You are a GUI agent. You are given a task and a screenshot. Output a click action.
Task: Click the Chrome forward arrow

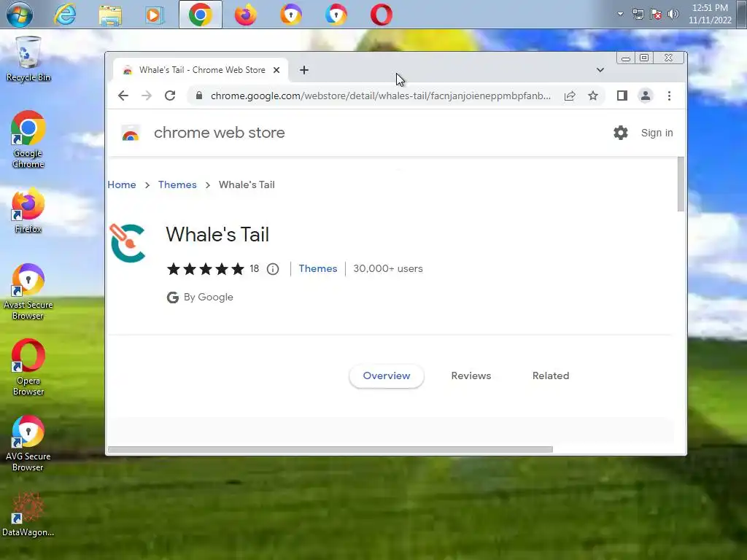(146, 96)
